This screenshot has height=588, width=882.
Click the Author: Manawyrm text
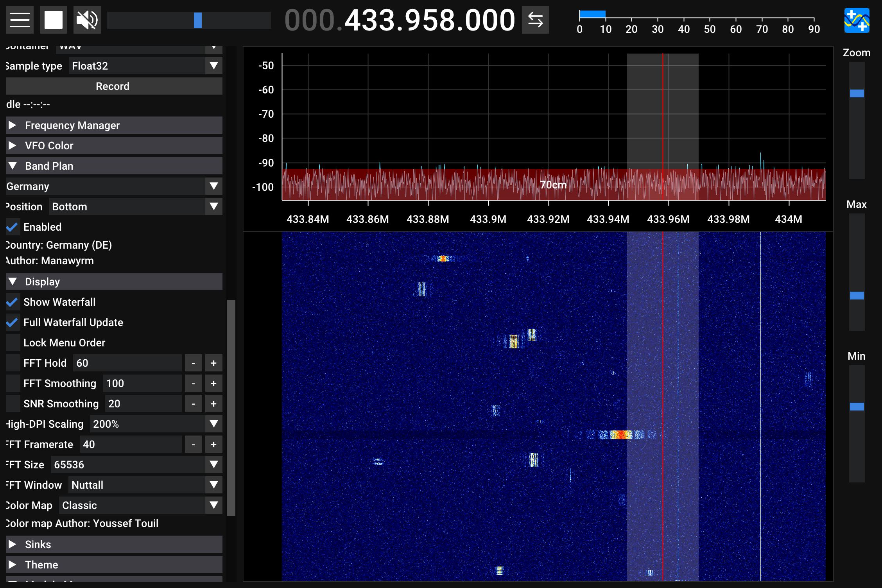point(50,261)
